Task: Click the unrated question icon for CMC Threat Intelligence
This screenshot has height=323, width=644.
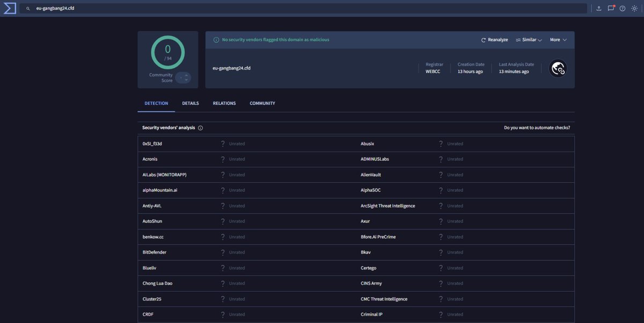Action: tap(441, 299)
